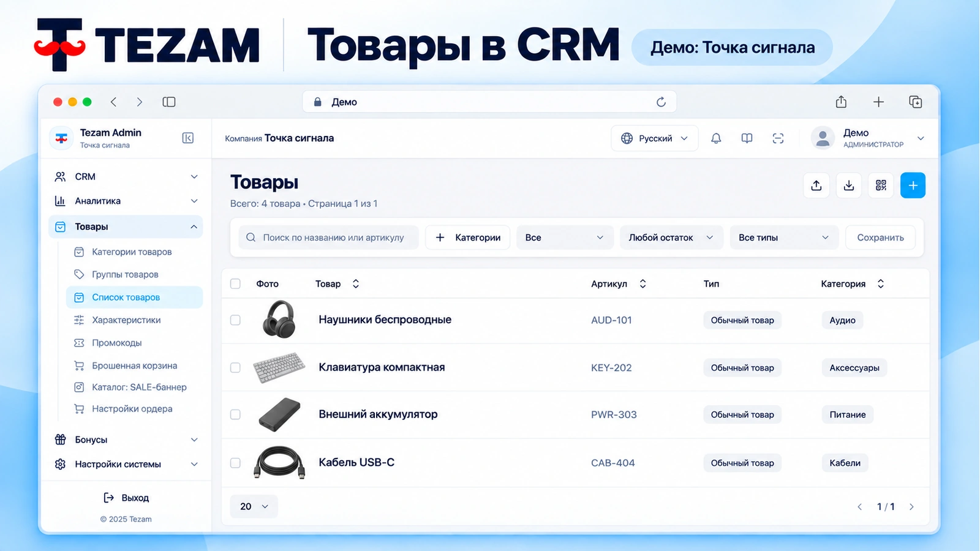Open the documentation book icon

point(747,138)
